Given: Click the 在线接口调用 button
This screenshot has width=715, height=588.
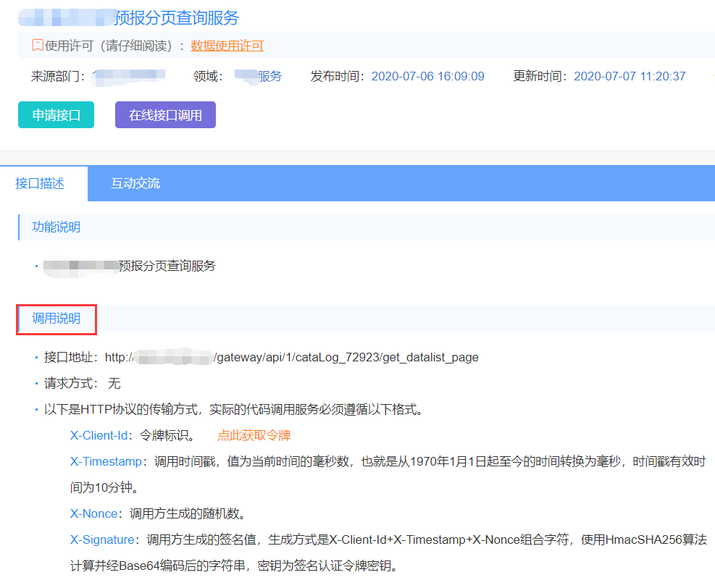Looking at the screenshot, I should pos(164,114).
